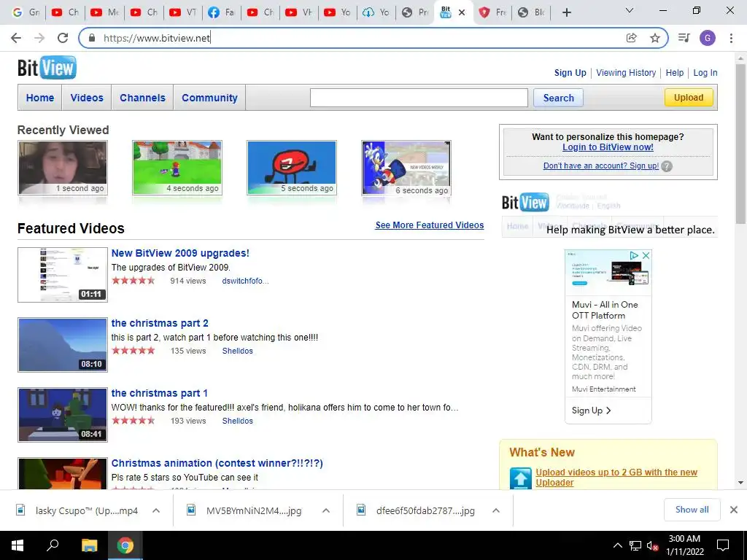
Task: Click Sign Up on the Muvi ad
Action: [x=591, y=411]
